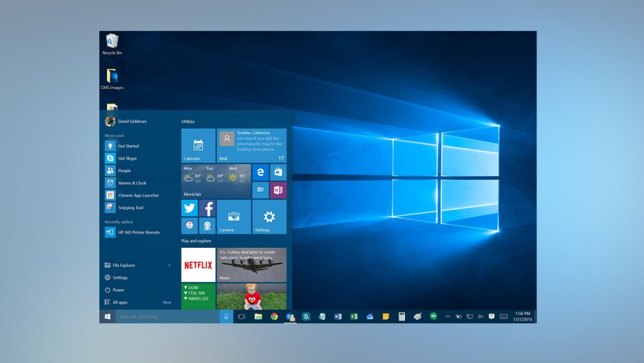644x363 pixels.
Task: Open the Montclair weather tile
Action: (216, 181)
